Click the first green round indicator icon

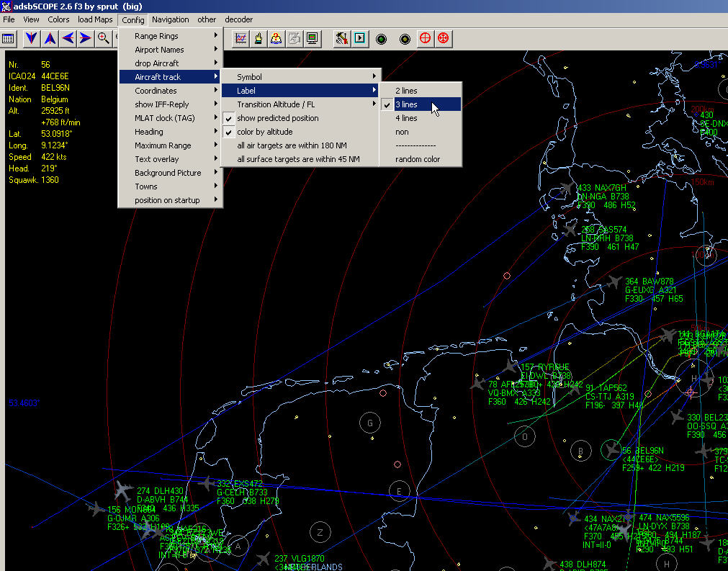pos(381,39)
